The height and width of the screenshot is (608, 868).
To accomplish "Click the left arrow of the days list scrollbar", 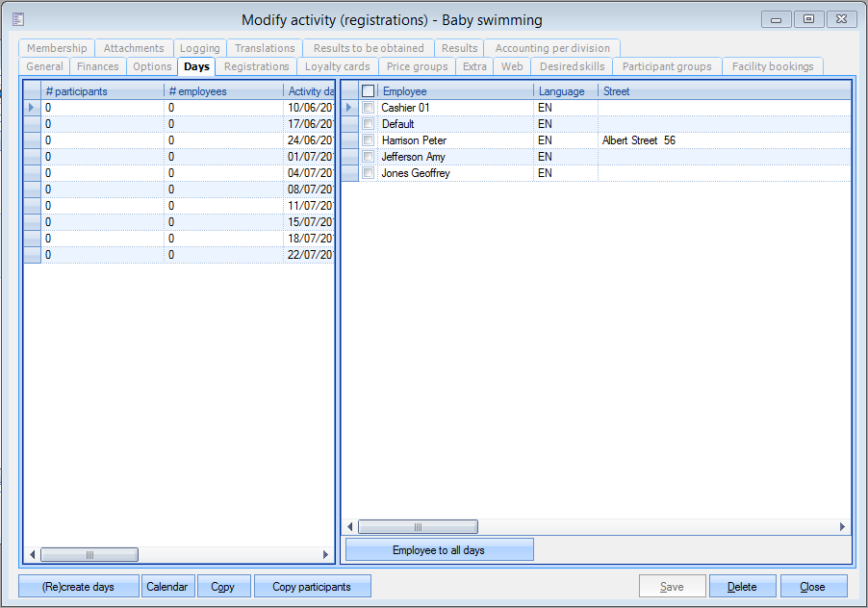I will click(x=32, y=555).
